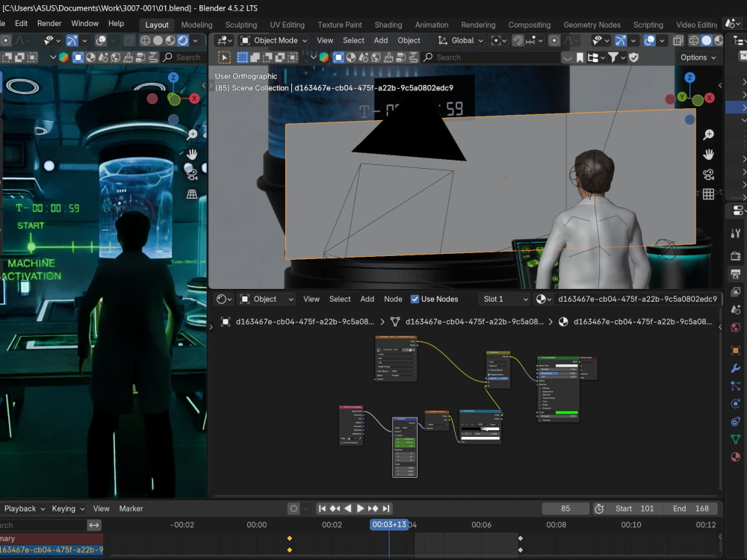This screenshot has width=747, height=560.
Task: Click the End frame field 168
Action: [692, 508]
